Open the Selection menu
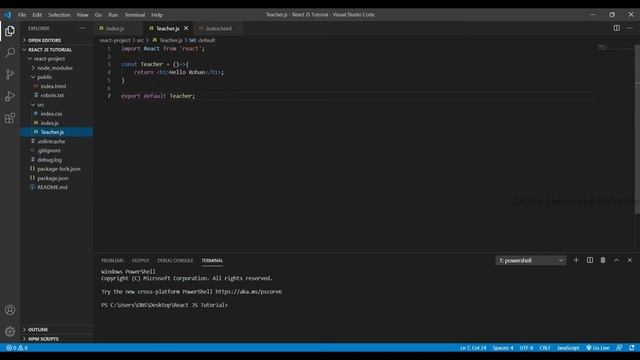The image size is (640, 360). pos(59,15)
